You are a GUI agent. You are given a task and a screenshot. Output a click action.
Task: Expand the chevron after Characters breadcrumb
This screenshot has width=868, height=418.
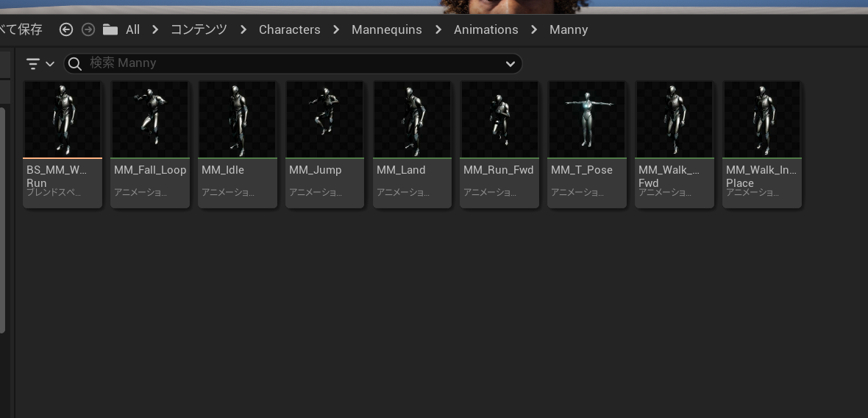click(x=336, y=29)
